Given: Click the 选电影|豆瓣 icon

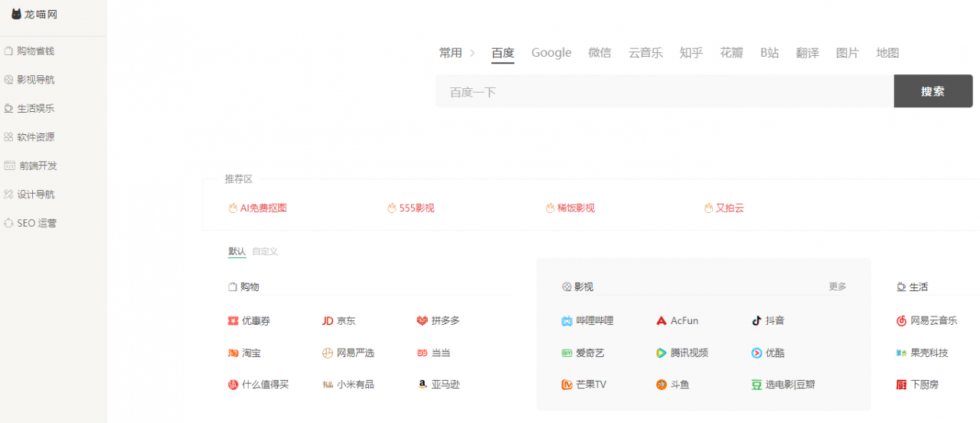Looking at the screenshot, I should point(756,385).
